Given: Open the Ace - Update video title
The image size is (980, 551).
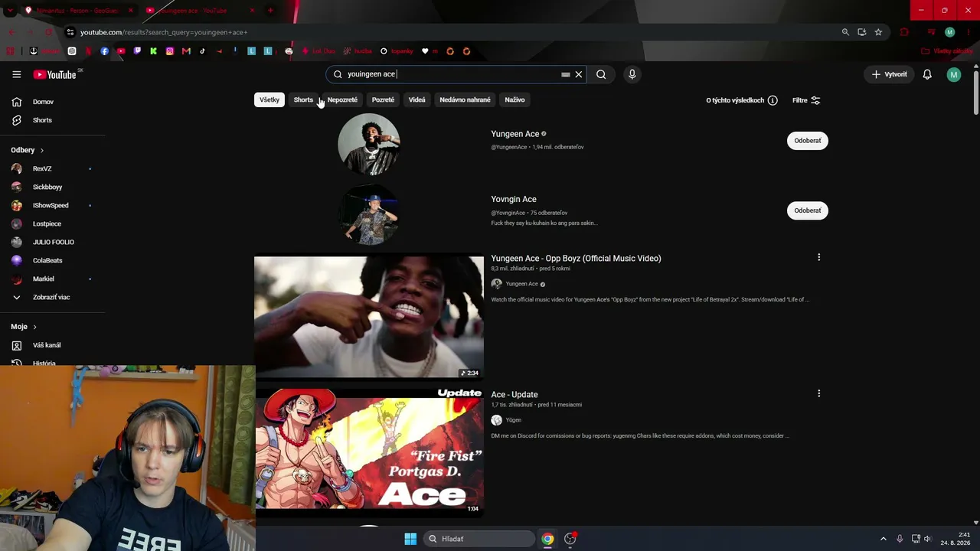Looking at the screenshot, I should (514, 395).
